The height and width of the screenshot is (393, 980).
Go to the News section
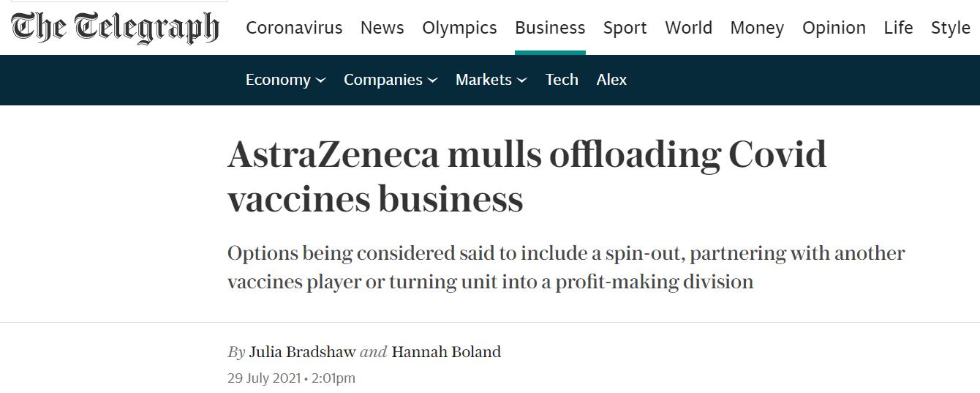[382, 28]
